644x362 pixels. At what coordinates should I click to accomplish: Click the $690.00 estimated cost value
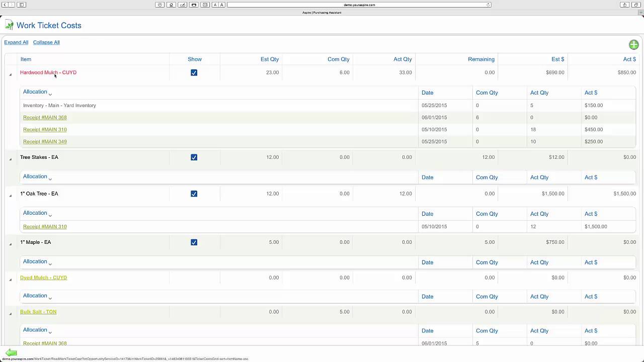[555, 72]
